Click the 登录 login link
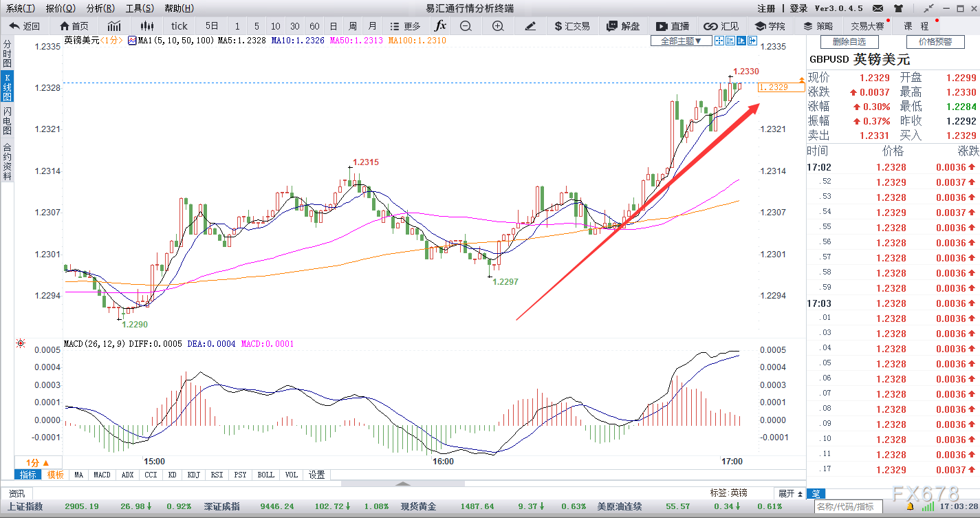The width and height of the screenshot is (980, 518). 798,8
